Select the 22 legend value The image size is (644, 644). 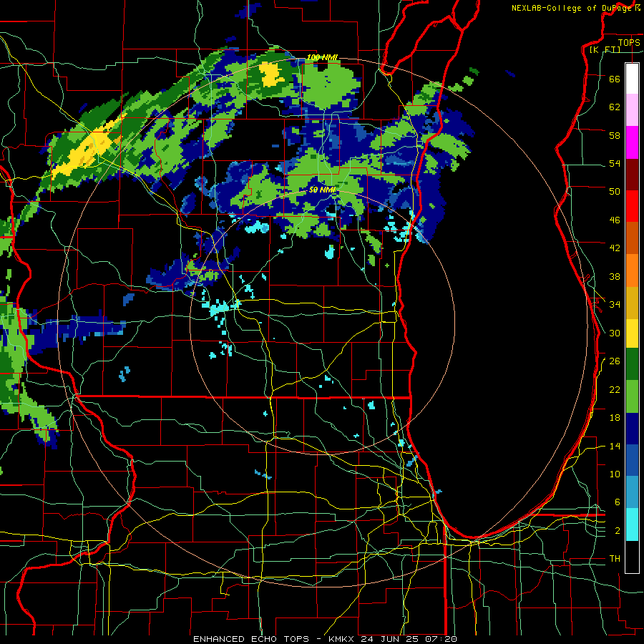coord(615,389)
